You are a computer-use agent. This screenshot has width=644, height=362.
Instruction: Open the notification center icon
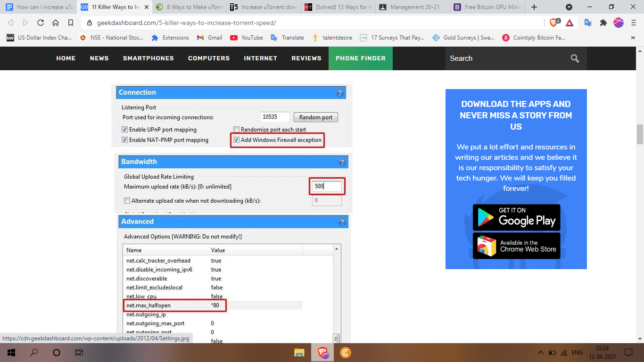point(628,353)
